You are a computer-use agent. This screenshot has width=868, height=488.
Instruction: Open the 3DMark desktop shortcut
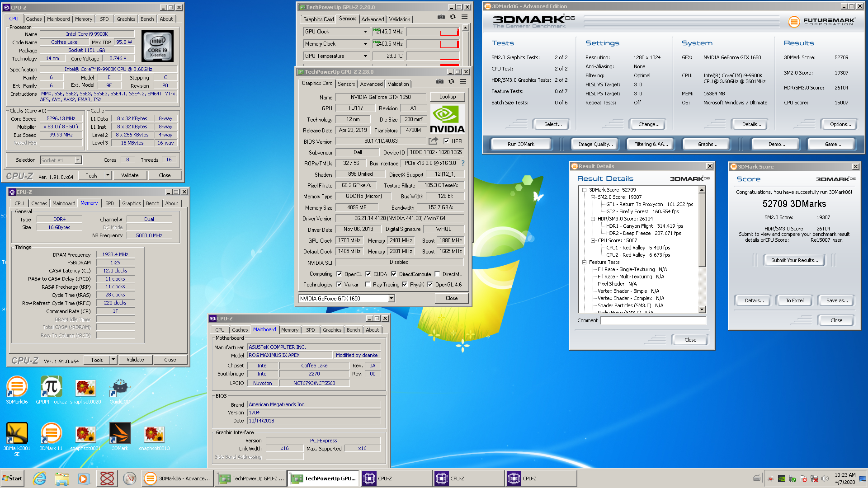pyautogui.click(x=120, y=436)
